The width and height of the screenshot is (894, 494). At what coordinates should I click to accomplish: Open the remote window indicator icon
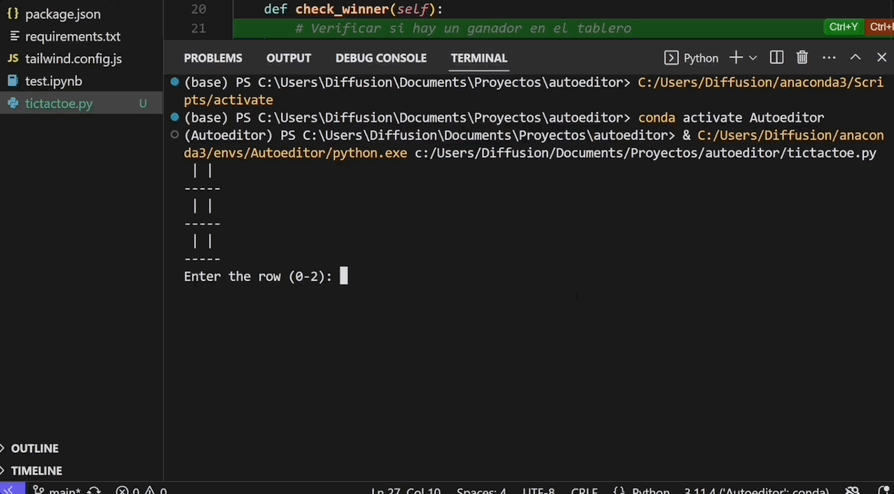[x=10, y=490]
